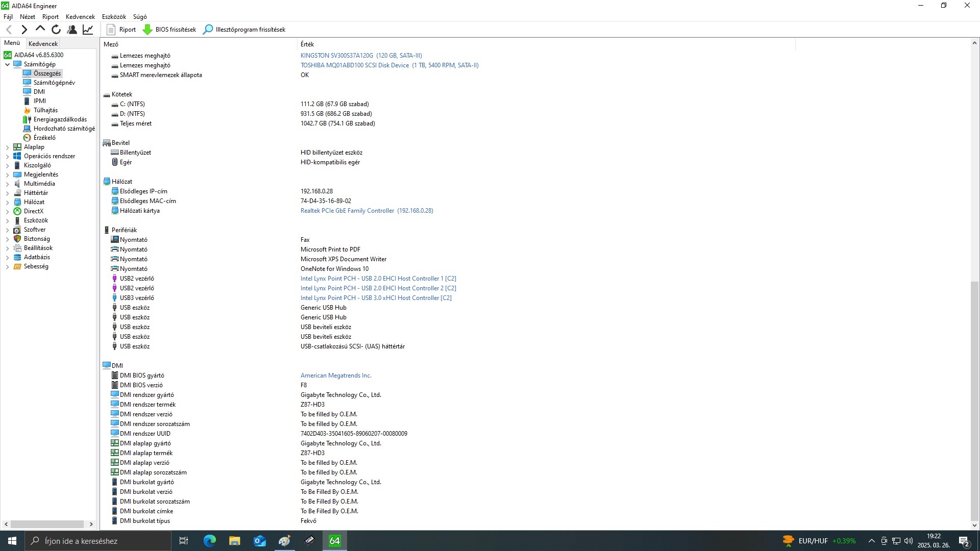The height and width of the screenshot is (551, 980).
Task: Open the Kedvencek menu in menu bar
Action: [80, 17]
